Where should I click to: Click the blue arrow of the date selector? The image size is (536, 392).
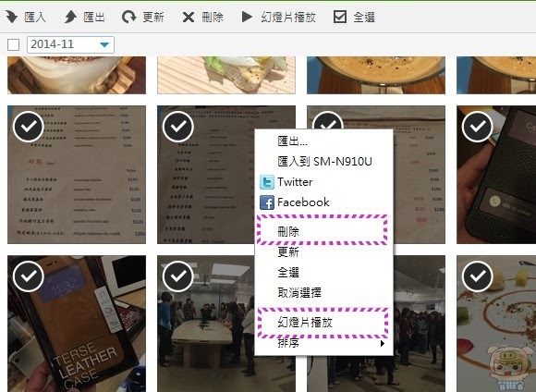click(104, 44)
